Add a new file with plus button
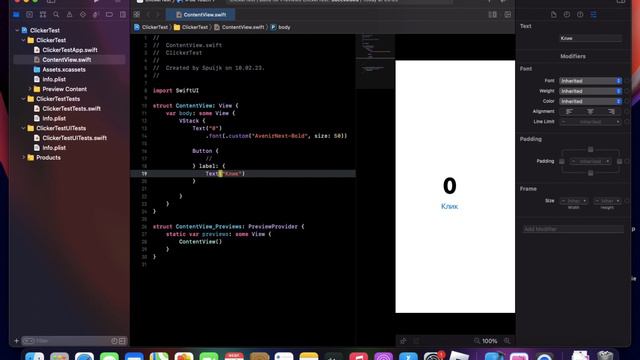The height and width of the screenshot is (360, 640). pyautogui.click(x=16, y=341)
